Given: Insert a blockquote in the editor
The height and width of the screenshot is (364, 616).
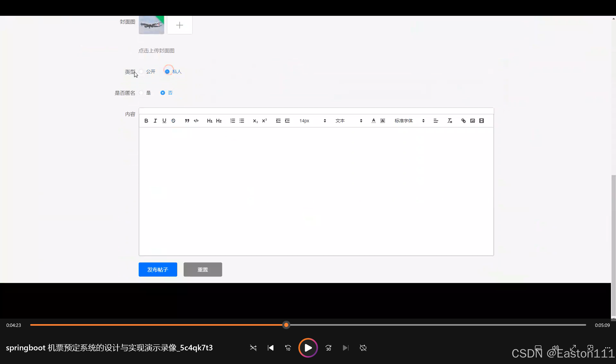Looking at the screenshot, I should point(187,121).
